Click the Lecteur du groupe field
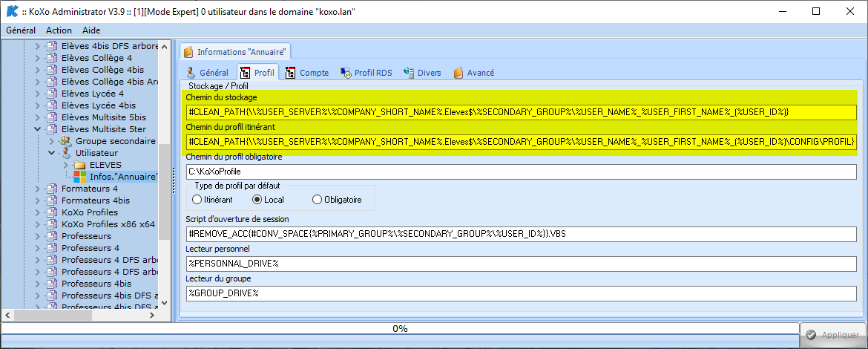 [522, 293]
